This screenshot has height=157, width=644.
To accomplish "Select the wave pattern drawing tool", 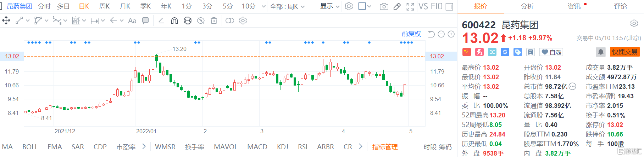I will tap(57, 21).
